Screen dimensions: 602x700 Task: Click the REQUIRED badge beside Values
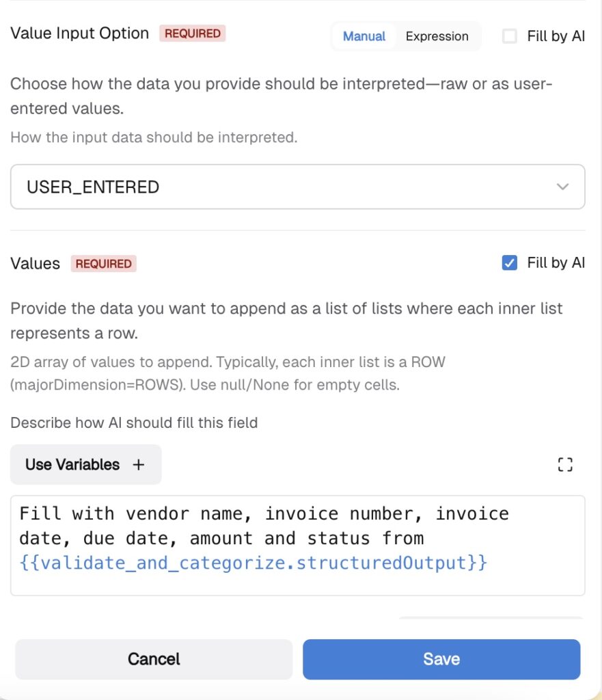(104, 264)
